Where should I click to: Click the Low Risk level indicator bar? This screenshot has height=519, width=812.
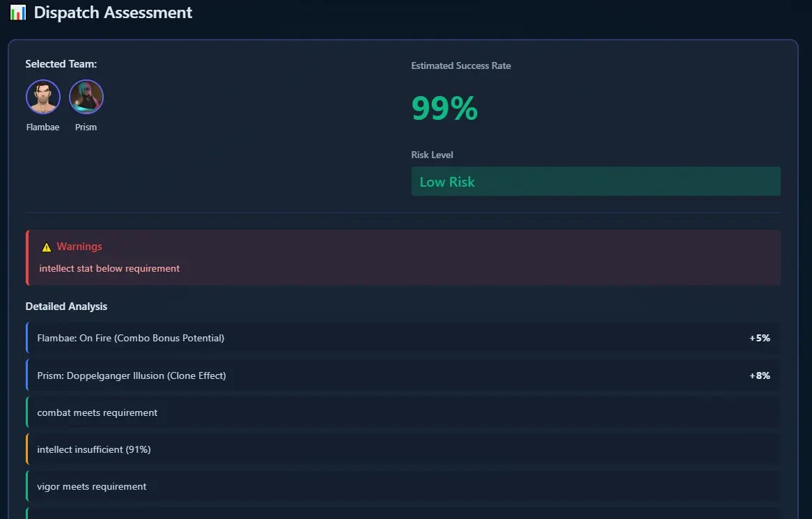pyautogui.click(x=596, y=181)
